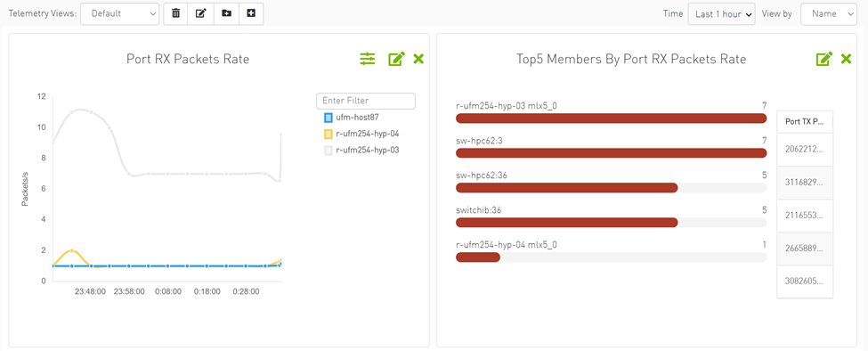Click the Port TX P... column header
The width and height of the screenshot is (868, 351).
coord(805,122)
